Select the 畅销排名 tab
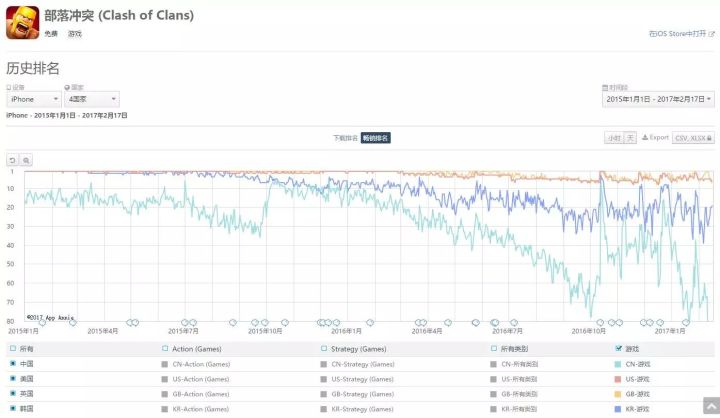 [x=376, y=138]
